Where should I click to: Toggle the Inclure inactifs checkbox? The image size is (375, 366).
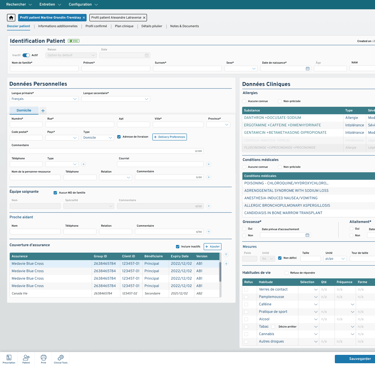coord(177,247)
